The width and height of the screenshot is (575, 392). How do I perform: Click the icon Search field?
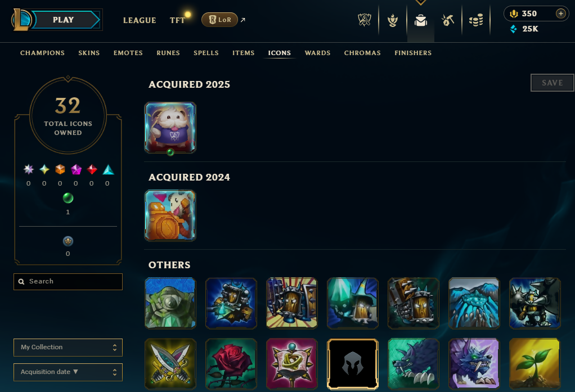pos(68,282)
